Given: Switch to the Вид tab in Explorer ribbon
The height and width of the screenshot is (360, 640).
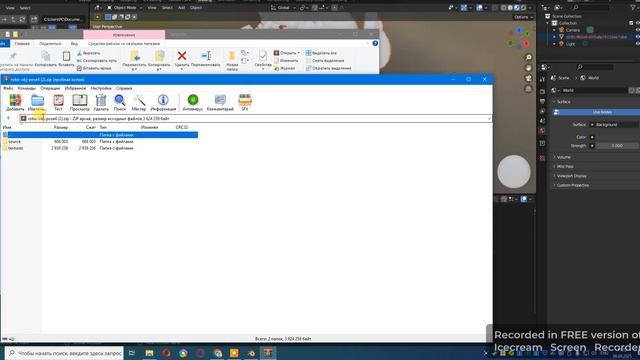Looking at the screenshot, I should (74, 44).
